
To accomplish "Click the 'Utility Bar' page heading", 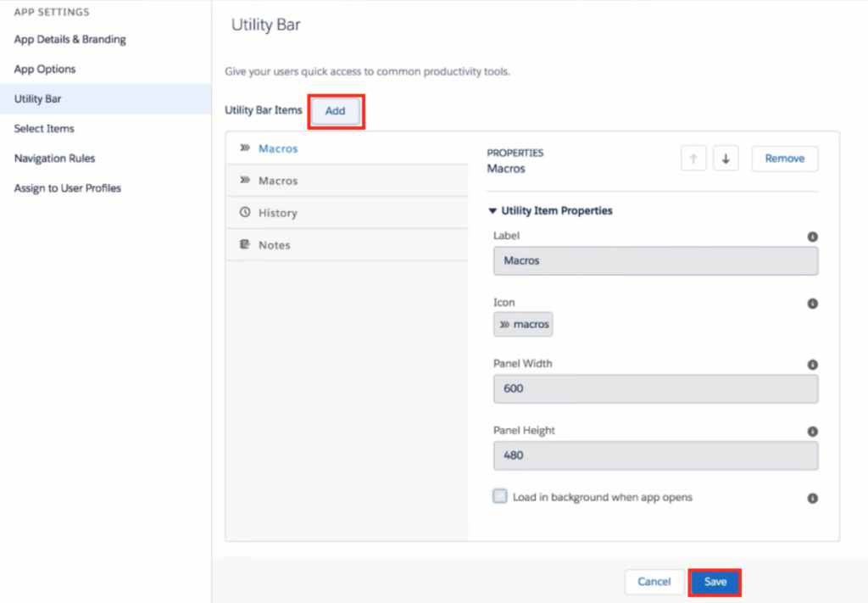I will [x=265, y=25].
